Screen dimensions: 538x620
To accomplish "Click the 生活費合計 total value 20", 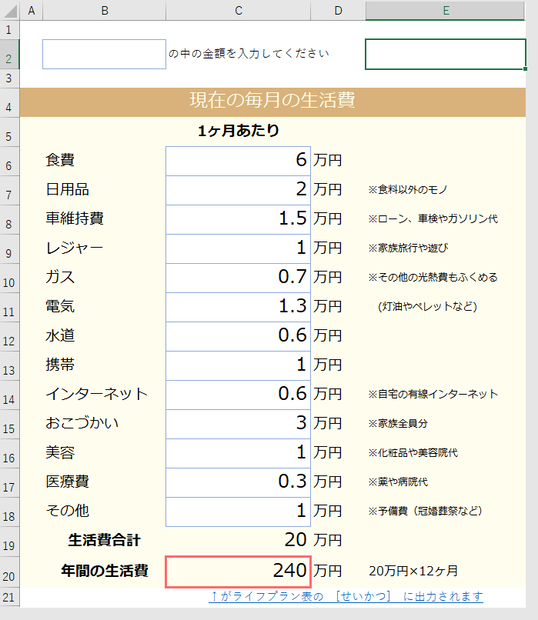I will (295, 540).
